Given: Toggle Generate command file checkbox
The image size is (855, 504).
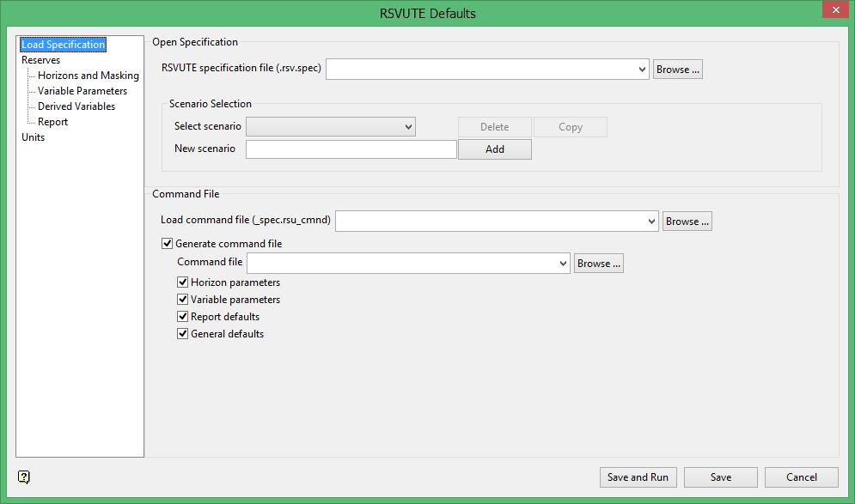Looking at the screenshot, I should coord(168,244).
